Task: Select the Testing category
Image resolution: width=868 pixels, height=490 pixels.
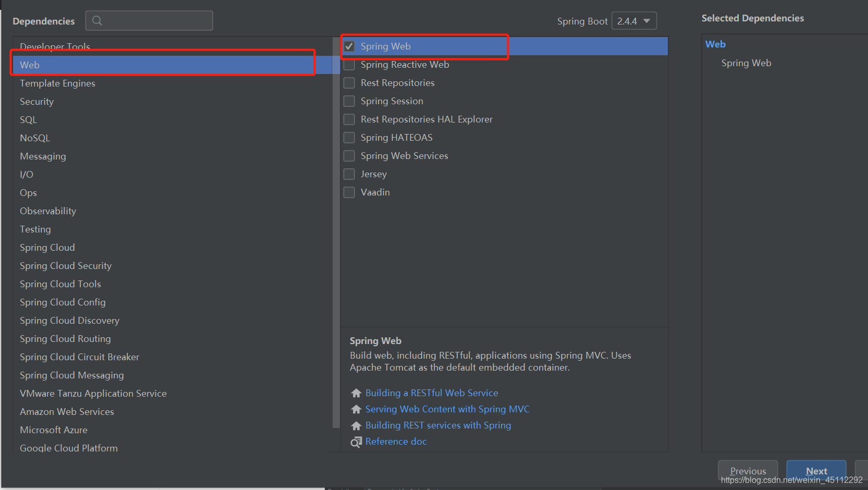Action: 173,229
